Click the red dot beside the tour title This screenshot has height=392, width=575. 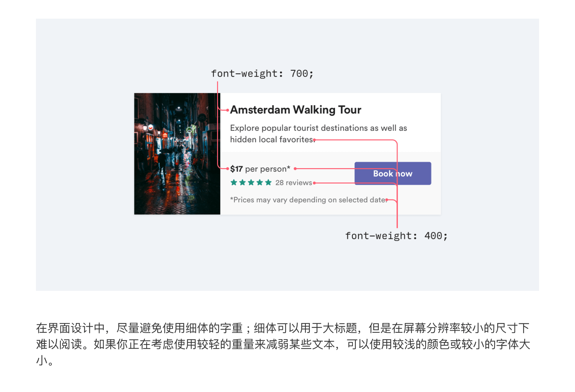227,110
